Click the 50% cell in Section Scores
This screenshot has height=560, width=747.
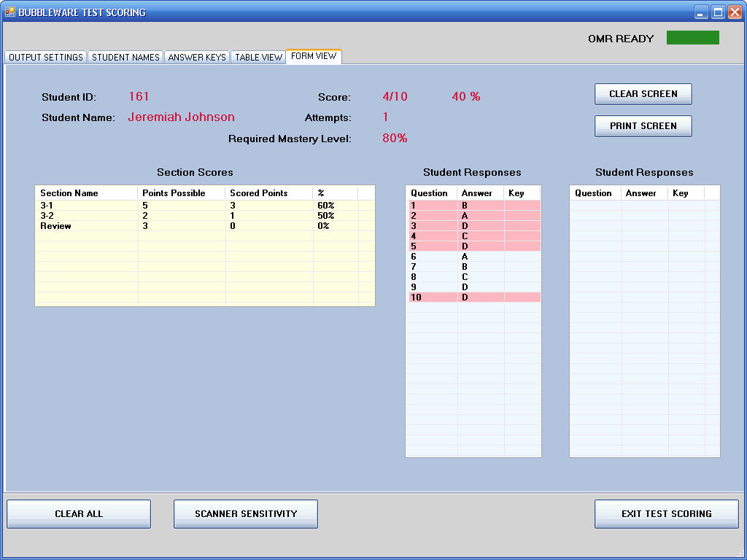pos(326,216)
